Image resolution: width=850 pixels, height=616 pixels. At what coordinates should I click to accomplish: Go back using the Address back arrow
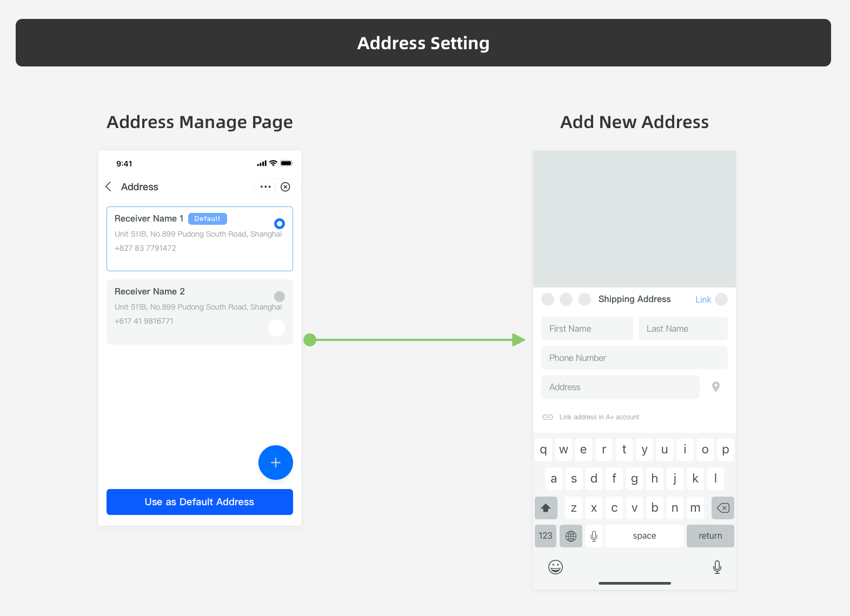point(108,186)
